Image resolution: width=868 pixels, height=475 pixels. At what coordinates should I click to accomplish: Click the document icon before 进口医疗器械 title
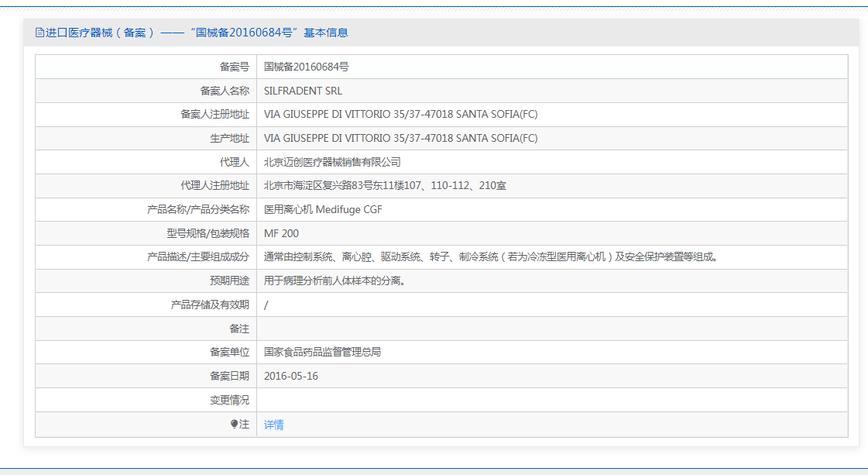[39, 33]
